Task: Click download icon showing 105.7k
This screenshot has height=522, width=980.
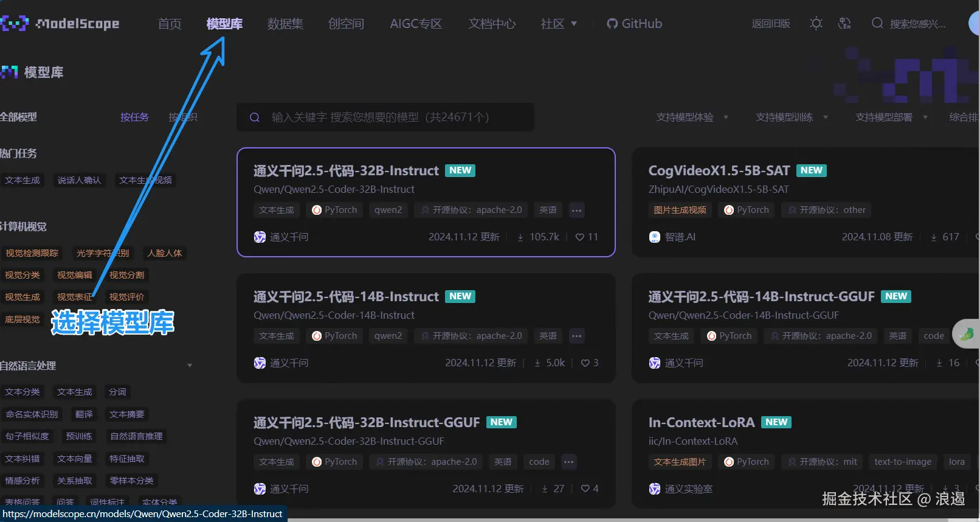Action: [x=520, y=237]
